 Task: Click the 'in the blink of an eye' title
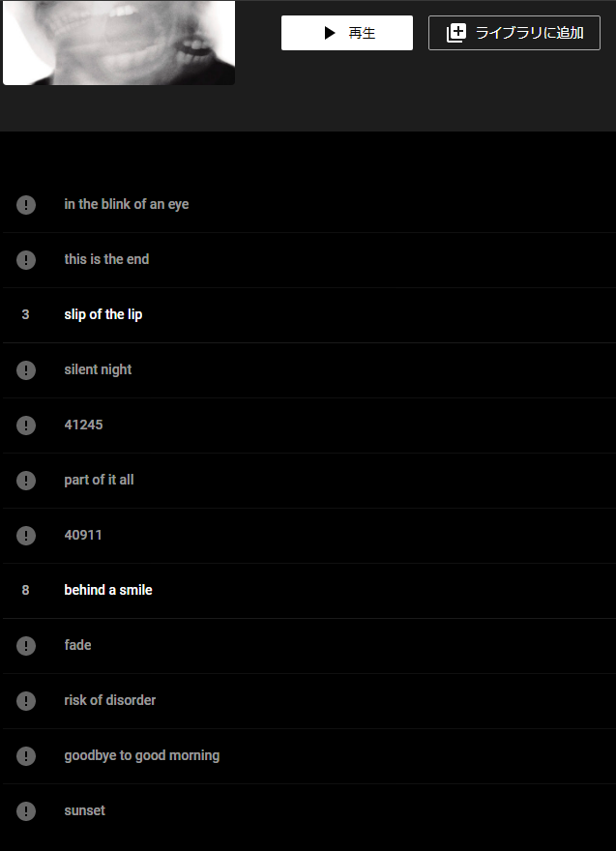click(127, 204)
